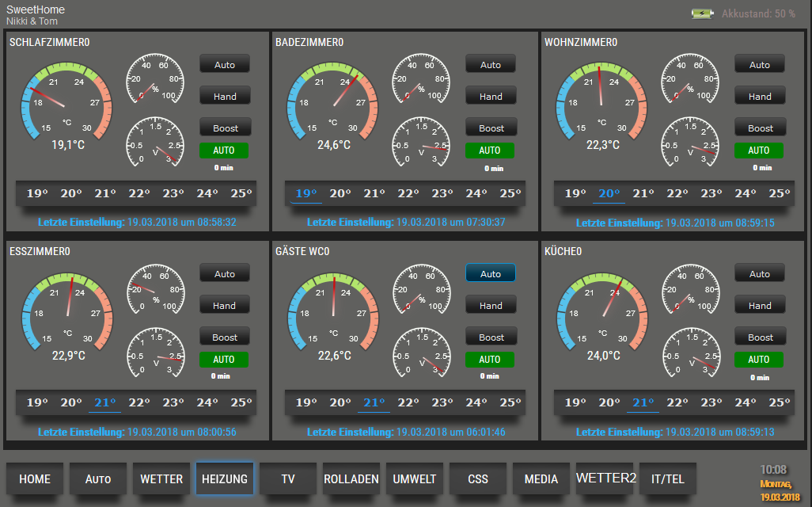Click the Gäste WC voltage gauge
The width and height of the screenshot is (812, 507).
pos(421,353)
